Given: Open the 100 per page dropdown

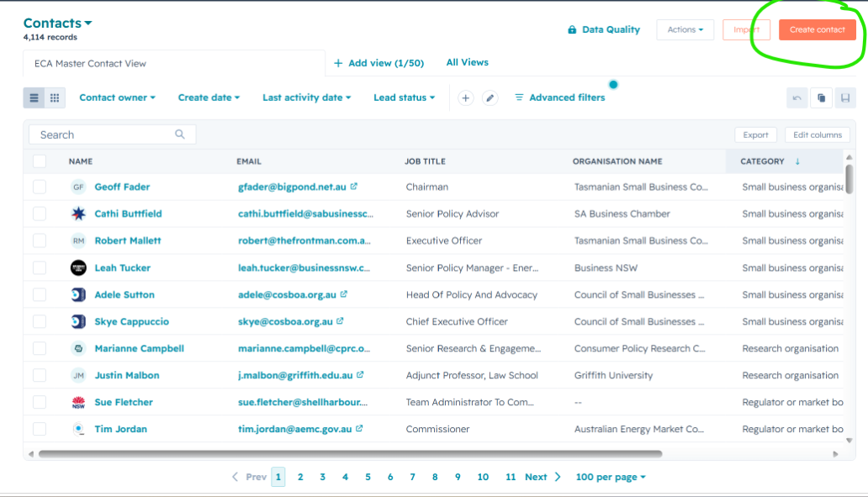Looking at the screenshot, I should click(611, 477).
